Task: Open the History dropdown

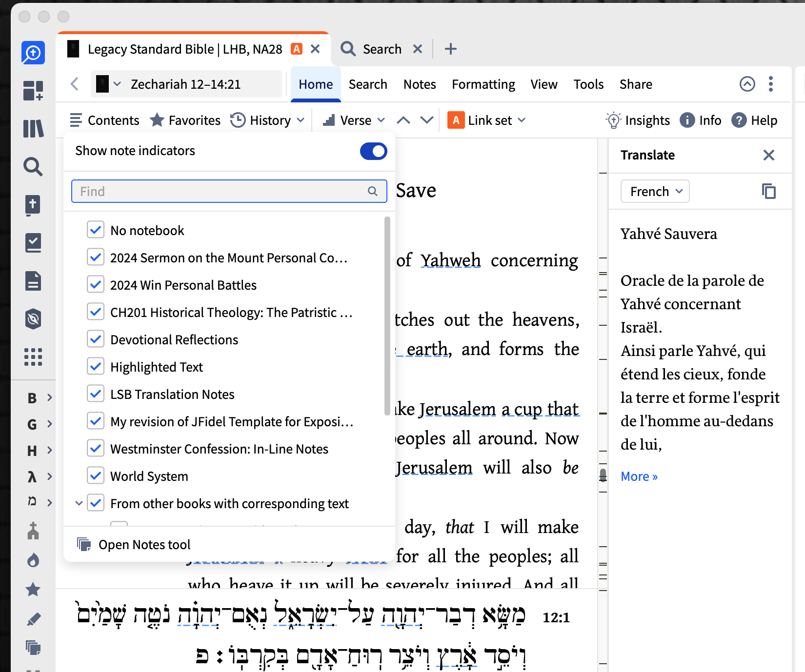Action: [267, 120]
